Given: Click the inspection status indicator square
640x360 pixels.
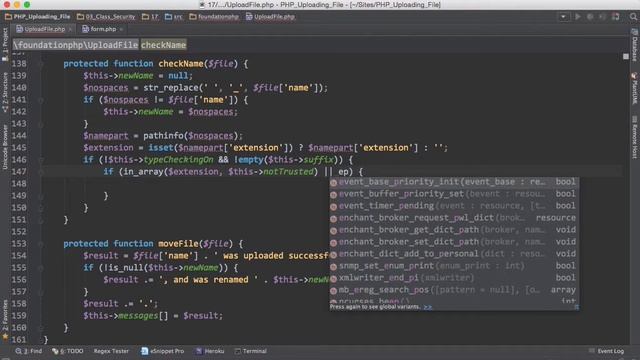Looking at the screenshot, I should tap(626, 56).
